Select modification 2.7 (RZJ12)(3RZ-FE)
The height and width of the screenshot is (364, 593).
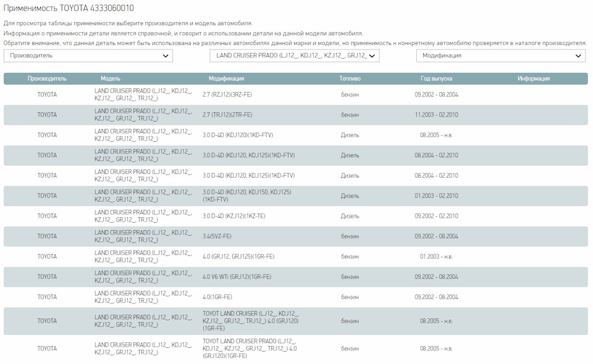coord(227,94)
